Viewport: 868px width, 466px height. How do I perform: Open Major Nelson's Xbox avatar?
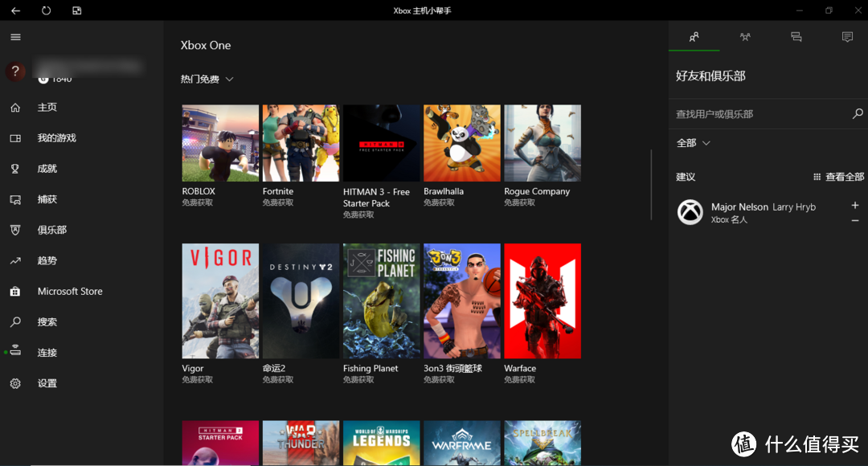tap(690, 213)
